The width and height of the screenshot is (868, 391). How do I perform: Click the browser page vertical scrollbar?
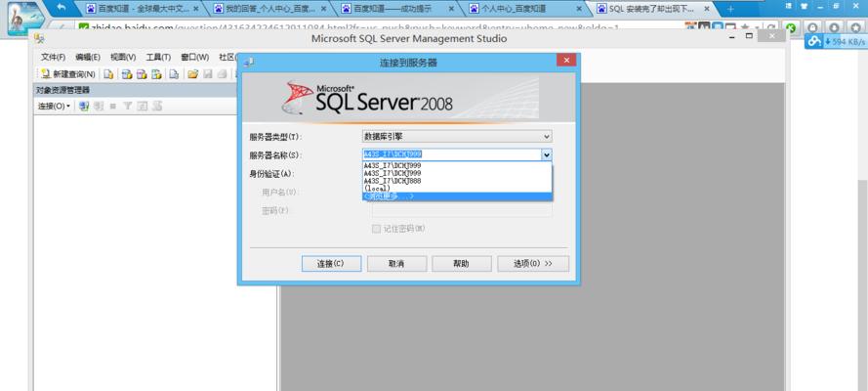862,216
